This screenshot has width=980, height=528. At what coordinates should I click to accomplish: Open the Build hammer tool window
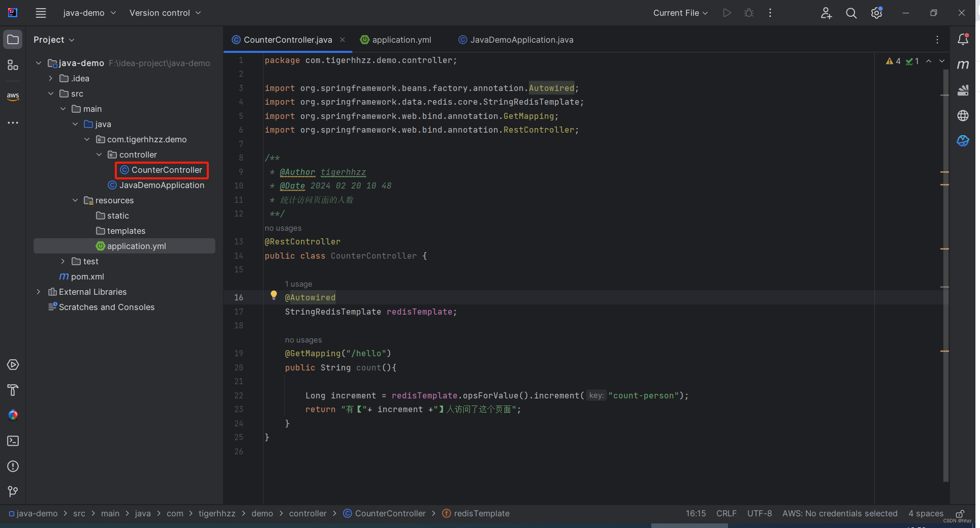[13, 390]
